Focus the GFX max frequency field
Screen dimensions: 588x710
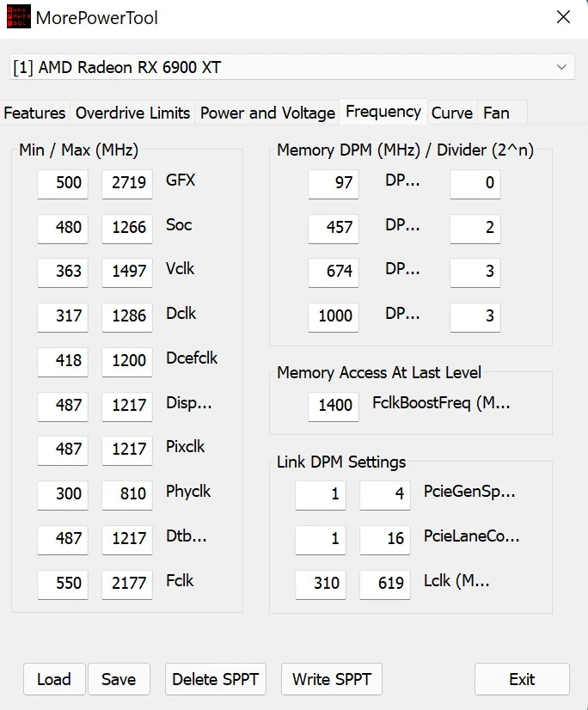tap(127, 183)
